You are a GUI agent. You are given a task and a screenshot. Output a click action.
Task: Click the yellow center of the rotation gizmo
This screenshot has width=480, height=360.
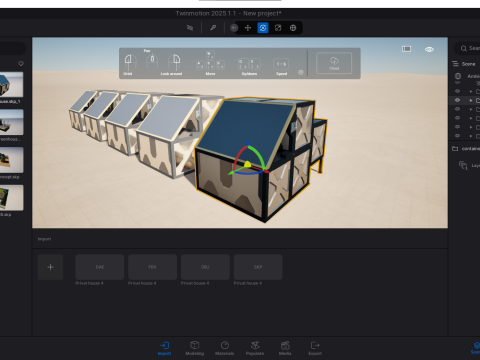247,164
